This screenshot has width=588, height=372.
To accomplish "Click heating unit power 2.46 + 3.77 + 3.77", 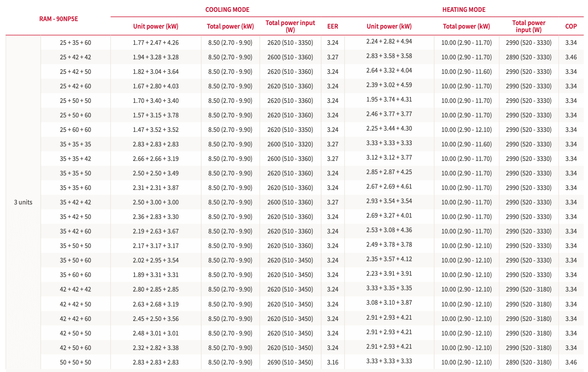I will pyautogui.click(x=389, y=114).
